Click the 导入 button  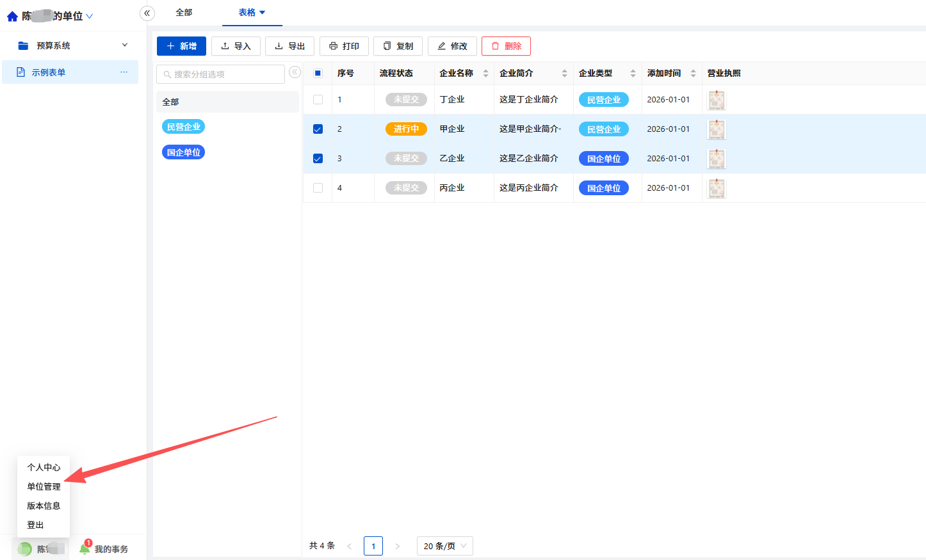point(236,46)
